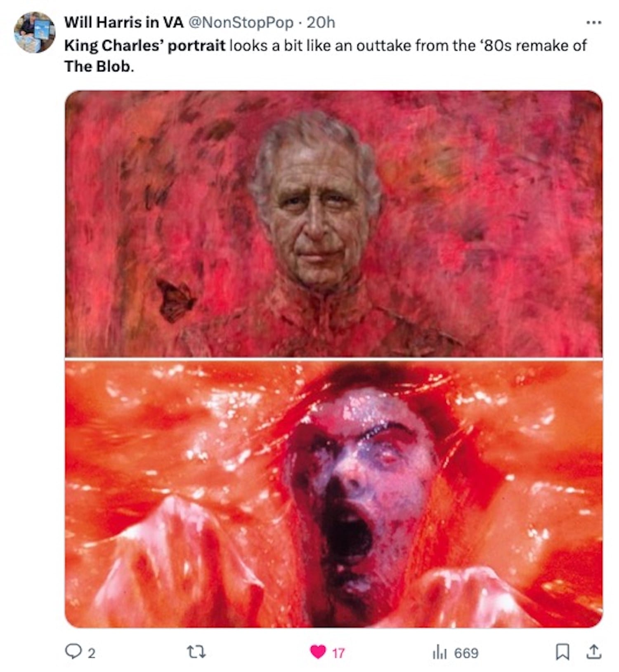Bookmark this post
The image size is (619, 672).
coord(562,652)
